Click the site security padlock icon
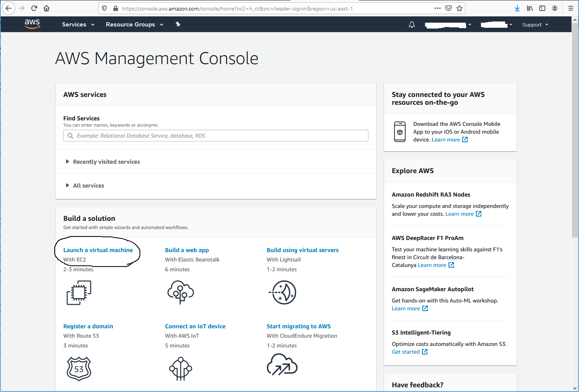The width and height of the screenshot is (579, 392). pyautogui.click(x=115, y=8)
